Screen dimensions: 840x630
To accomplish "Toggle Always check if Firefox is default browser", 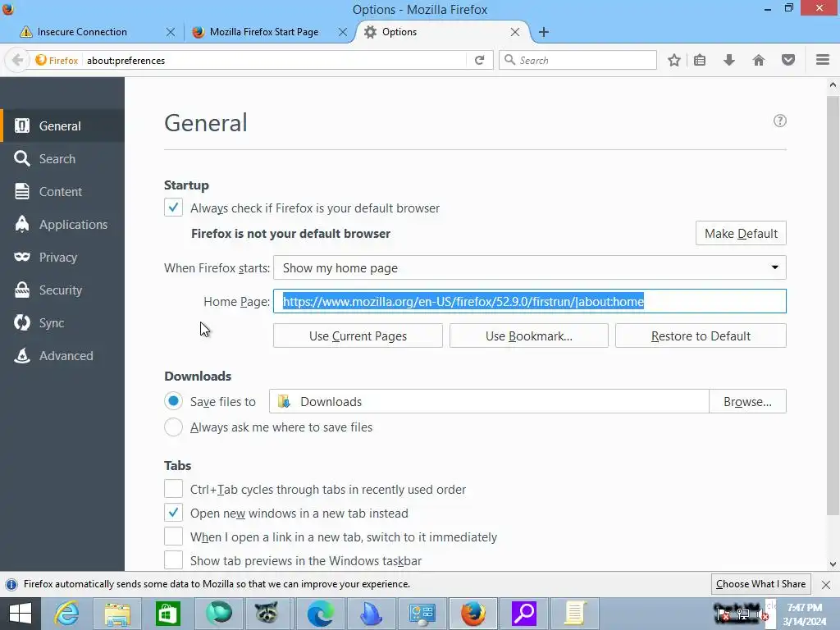I will coord(173,208).
